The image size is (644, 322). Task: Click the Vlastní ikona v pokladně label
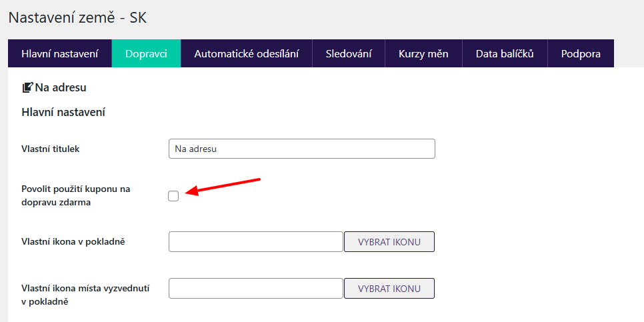(73, 241)
